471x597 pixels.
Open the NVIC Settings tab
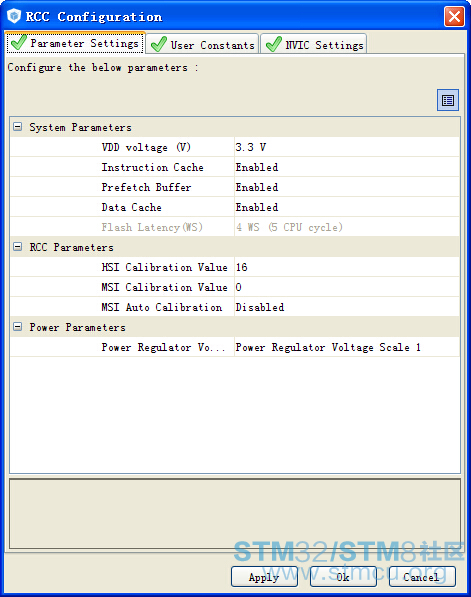(x=314, y=44)
